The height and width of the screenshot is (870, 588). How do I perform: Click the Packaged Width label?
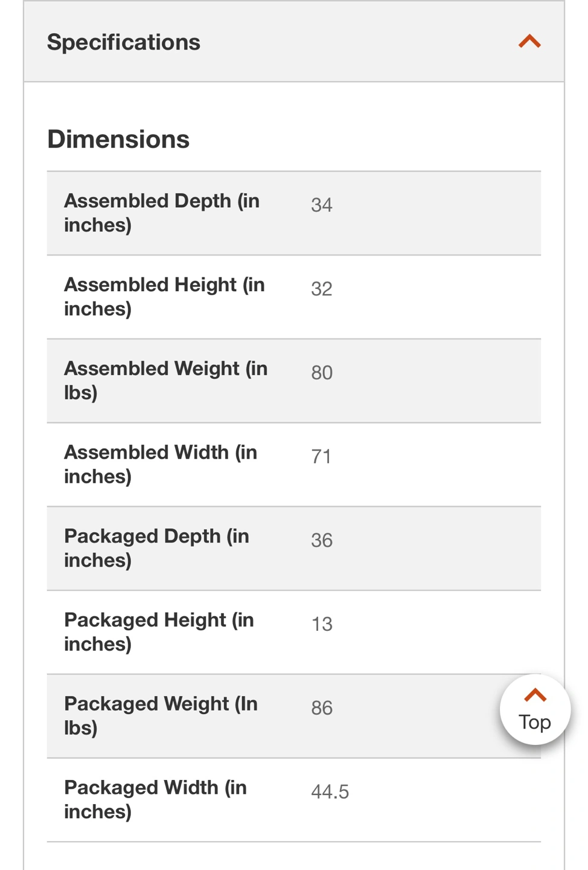click(x=155, y=799)
